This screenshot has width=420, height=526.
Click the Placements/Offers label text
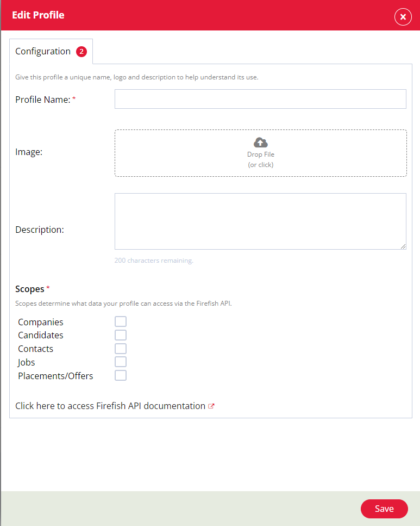tap(55, 376)
